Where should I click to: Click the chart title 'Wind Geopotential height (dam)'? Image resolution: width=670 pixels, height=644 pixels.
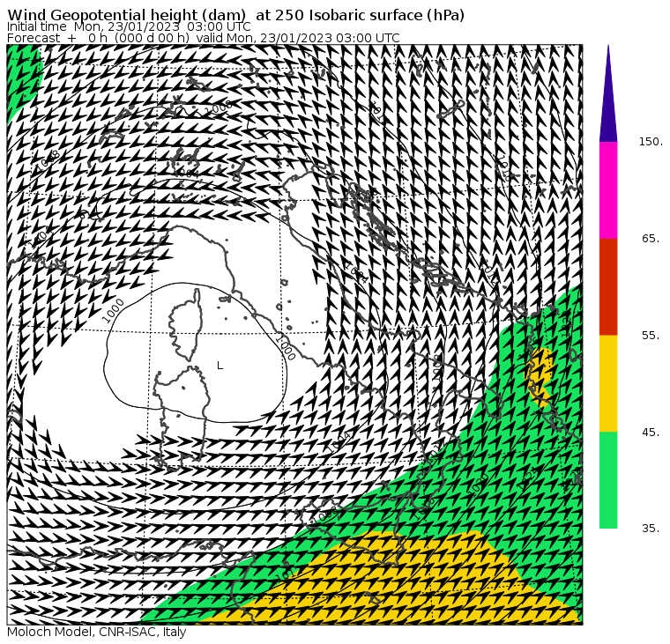pyautogui.click(x=126, y=15)
